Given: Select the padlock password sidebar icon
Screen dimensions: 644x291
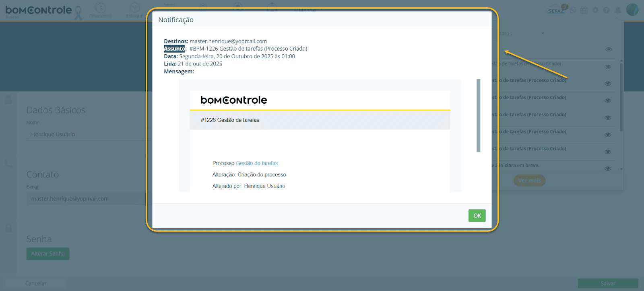Looking at the screenshot, I should click(8, 228).
